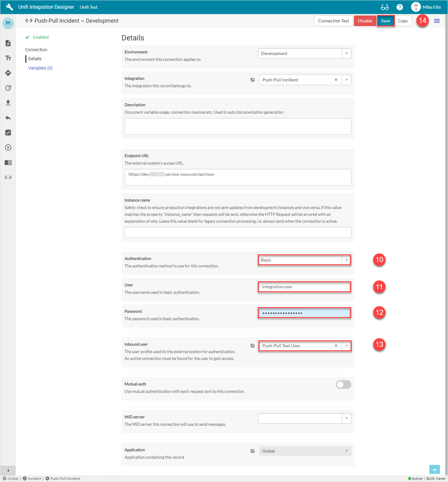Viewport: 448px width, 482px height.
Task: Click the scroll-to-top arrow button
Action: coord(434,469)
